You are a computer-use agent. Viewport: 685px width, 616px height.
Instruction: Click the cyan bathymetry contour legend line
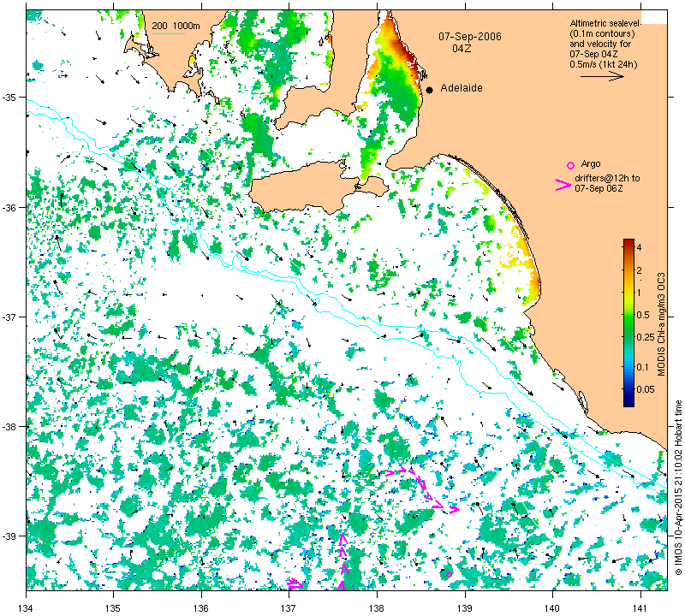tap(168, 33)
